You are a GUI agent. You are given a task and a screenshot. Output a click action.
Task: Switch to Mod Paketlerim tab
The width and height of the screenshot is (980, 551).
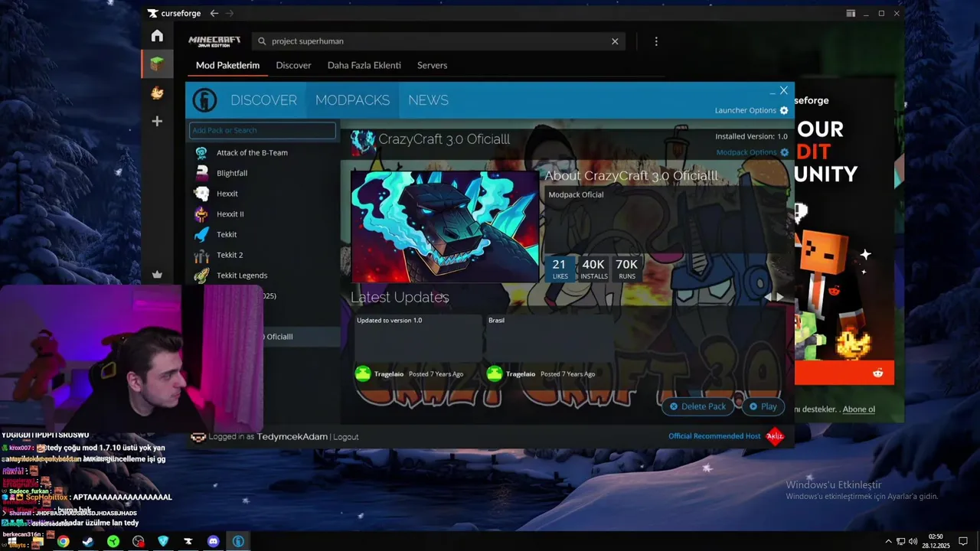(227, 65)
